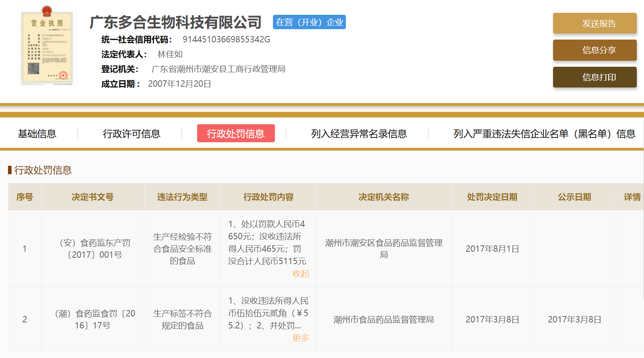Collapse penalty content with 收起 link
644x358 pixels.
point(300,274)
